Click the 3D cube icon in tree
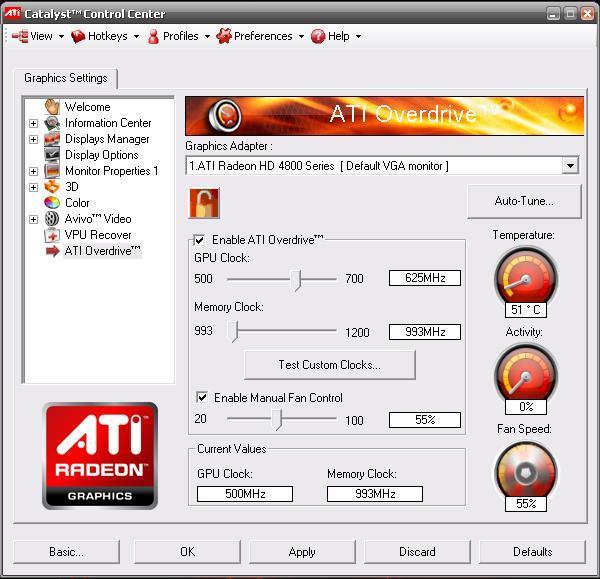 [52, 187]
